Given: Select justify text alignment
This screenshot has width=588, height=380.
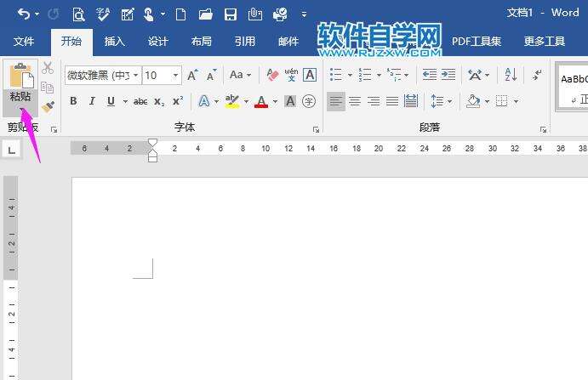Looking at the screenshot, I should click(x=392, y=101).
